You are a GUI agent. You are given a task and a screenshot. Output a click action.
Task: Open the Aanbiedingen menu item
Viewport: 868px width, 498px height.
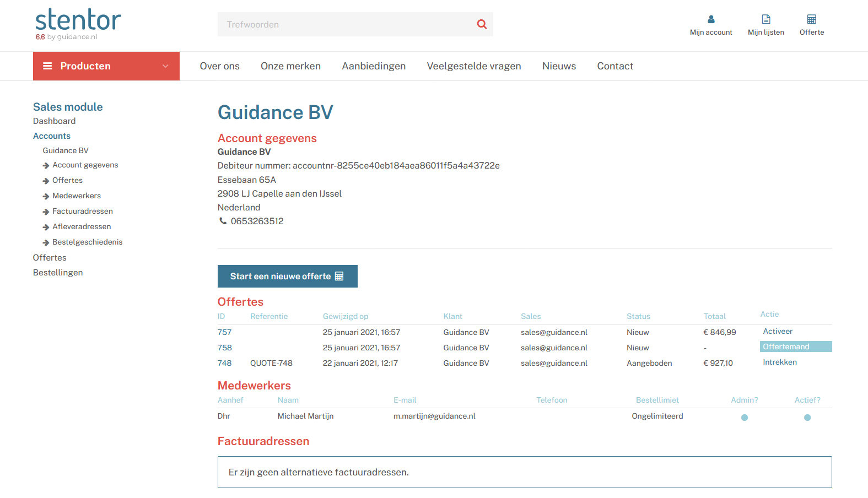tap(374, 66)
